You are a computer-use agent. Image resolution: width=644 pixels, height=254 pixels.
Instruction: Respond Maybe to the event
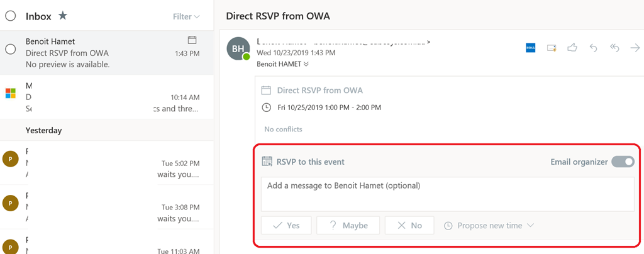(348, 226)
